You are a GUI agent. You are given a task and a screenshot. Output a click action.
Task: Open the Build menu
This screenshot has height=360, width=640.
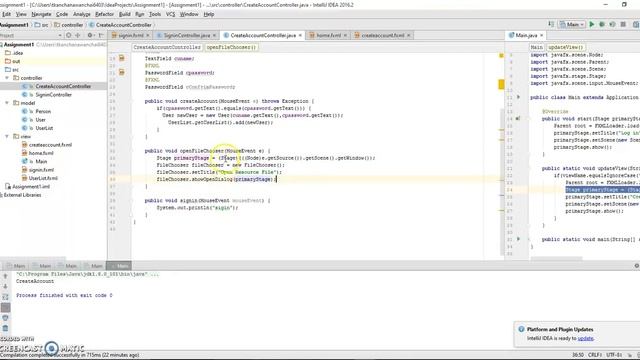click(x=124, y=14)
